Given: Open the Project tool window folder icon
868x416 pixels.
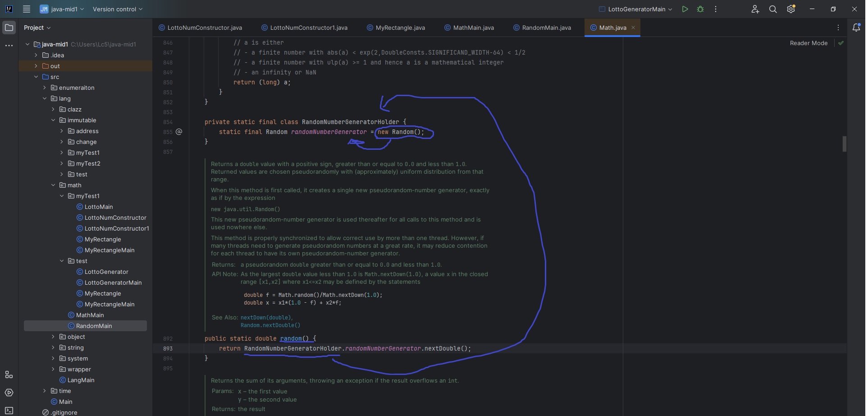Looking at the screenshot, I should click(x=9, y=28).
